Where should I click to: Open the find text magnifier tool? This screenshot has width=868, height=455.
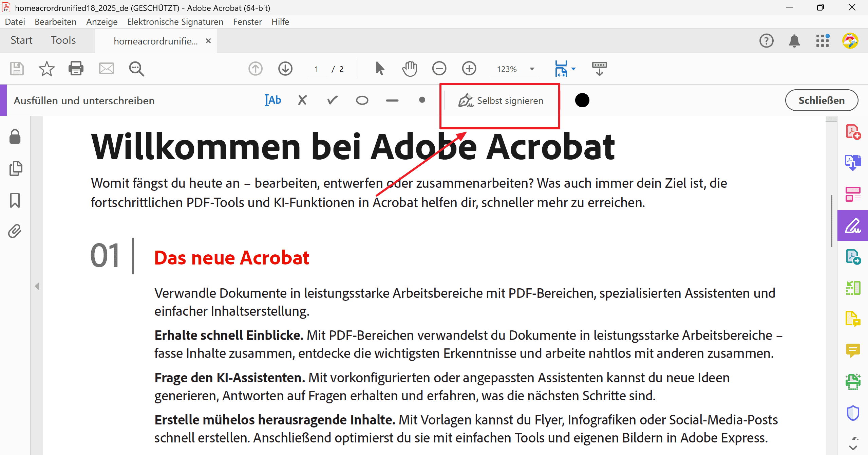tap(136, 69)
